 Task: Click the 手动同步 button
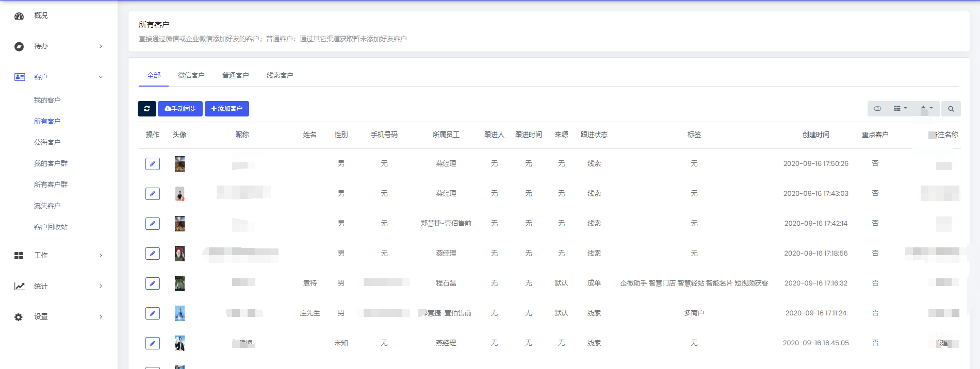180,109
